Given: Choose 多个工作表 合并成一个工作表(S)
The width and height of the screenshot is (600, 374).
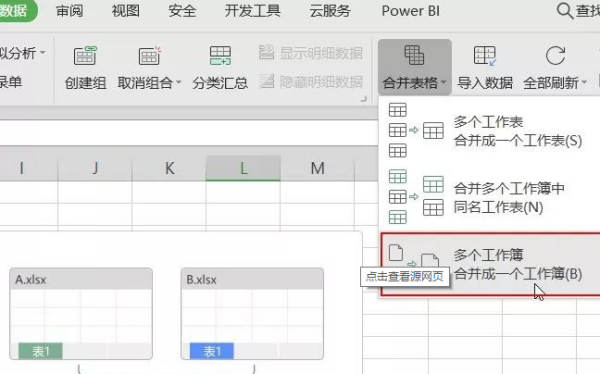Looking at the screenshot, I should pos(489,131).
